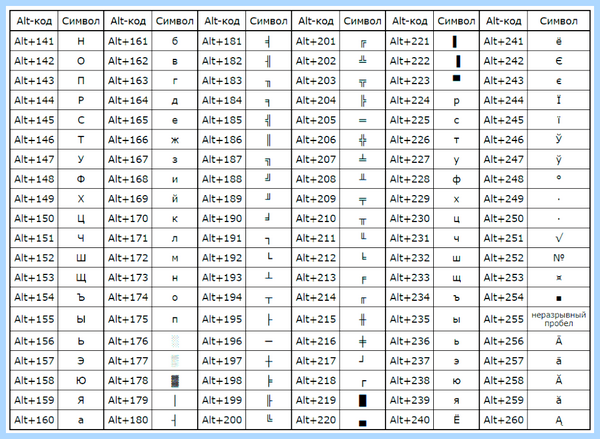Select the "Alt+221" cell
Image resolution: width=600 pixels, height=439 pixels.
pyautogui.click(x=409, y=41)
